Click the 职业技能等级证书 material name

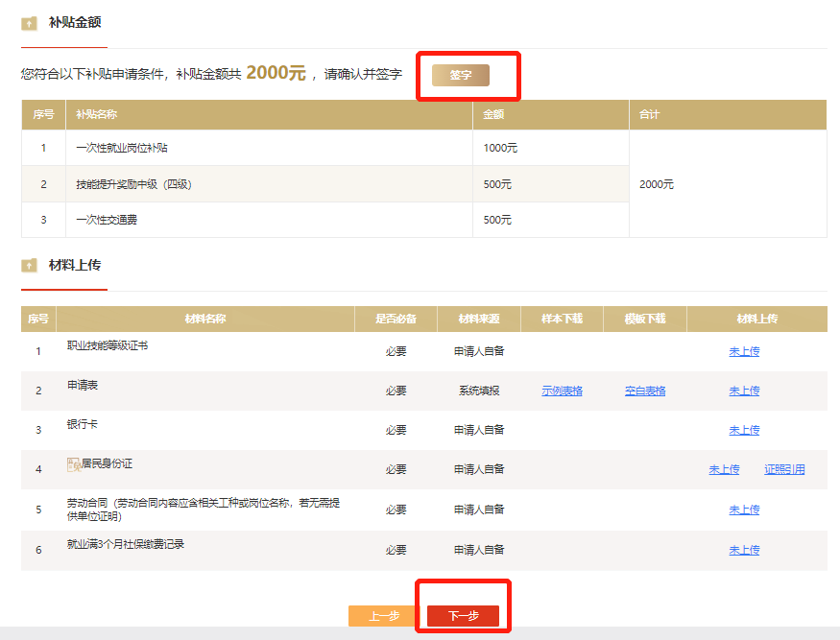click(x=108, y=345)
